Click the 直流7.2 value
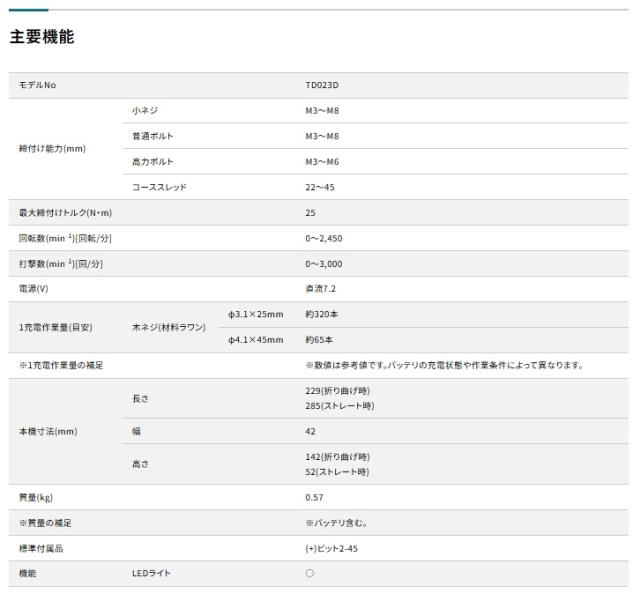Viewport: 640px width, 601px height. pyautogui.click(x=320, y=289)
